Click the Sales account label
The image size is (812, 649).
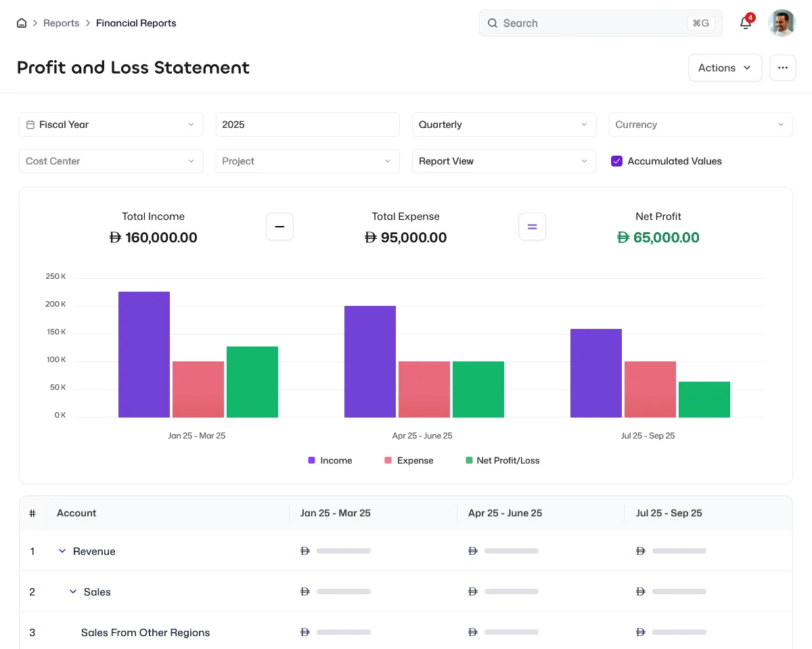[x=97, y=592]
